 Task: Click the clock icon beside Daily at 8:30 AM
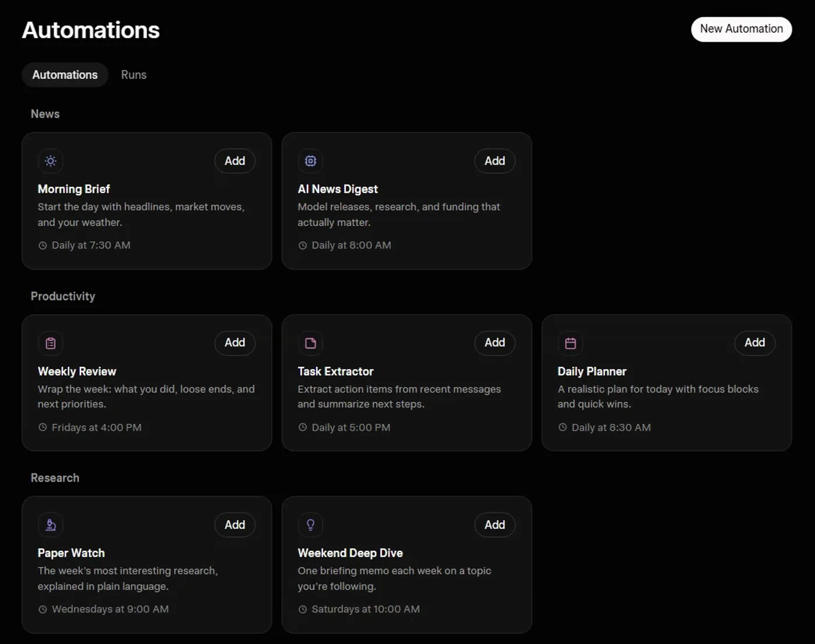tap(562, 427)
